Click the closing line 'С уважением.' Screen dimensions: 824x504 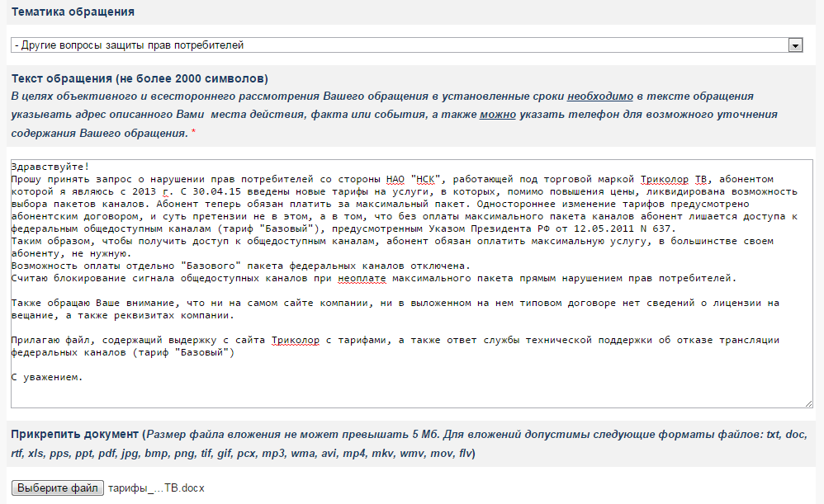(x=47, y=377)
